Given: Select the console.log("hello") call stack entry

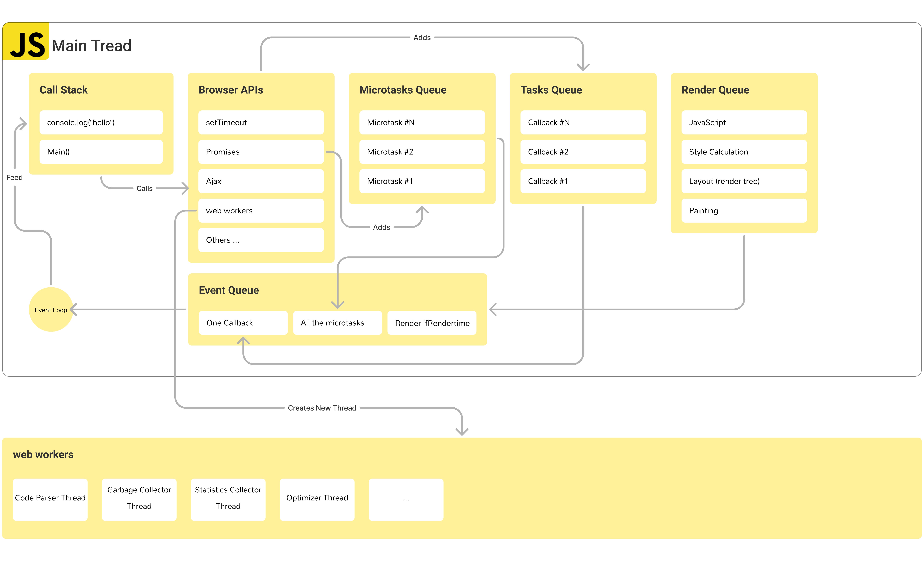Looking at the screenshot, I should [101, 122].
